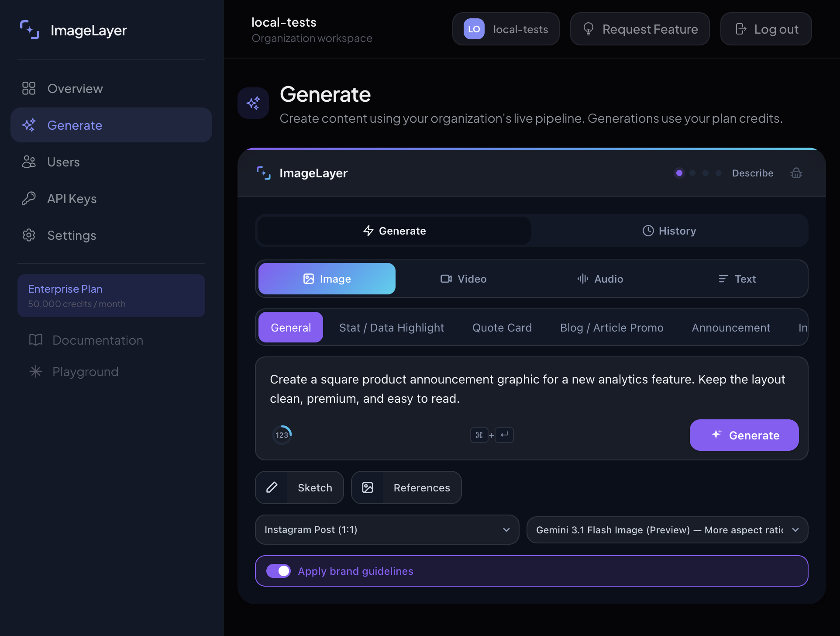Image resolution: width=840 pixels, height=636 pixels.
Task: Click the Overview grid icon
Action: pos(29,88)
